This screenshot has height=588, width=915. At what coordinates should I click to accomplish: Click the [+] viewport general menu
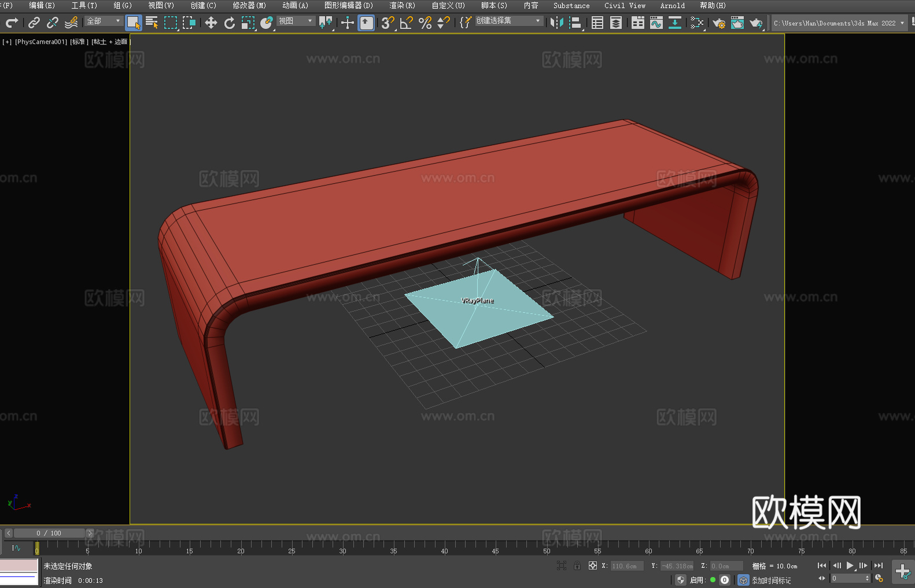[x=7, y=42]
